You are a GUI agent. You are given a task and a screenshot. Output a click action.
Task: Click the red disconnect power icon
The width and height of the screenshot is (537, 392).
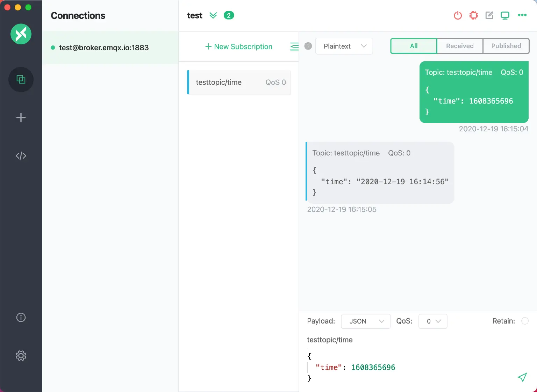[458, 15]
